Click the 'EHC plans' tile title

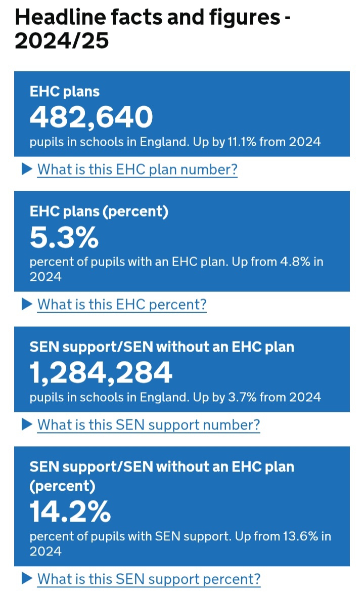point(65,92)
